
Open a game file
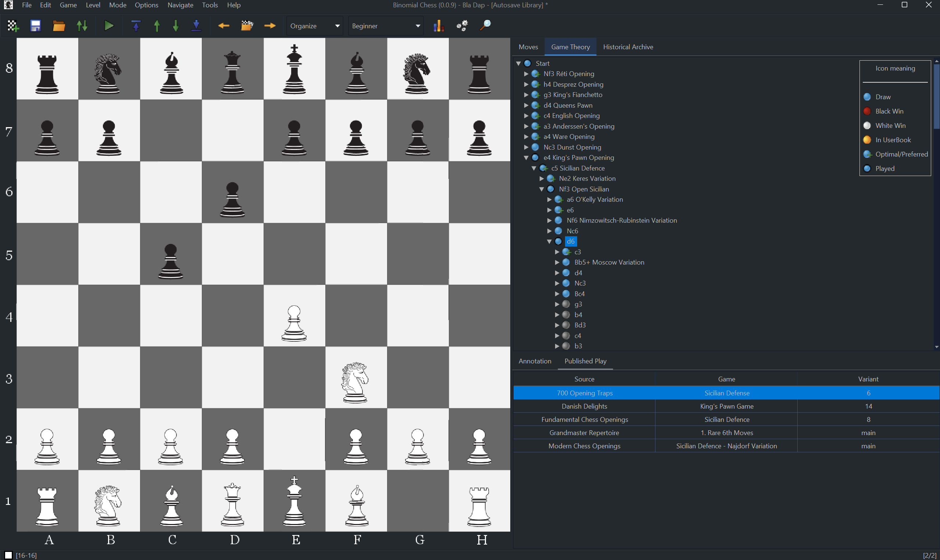tap(59, 26)
